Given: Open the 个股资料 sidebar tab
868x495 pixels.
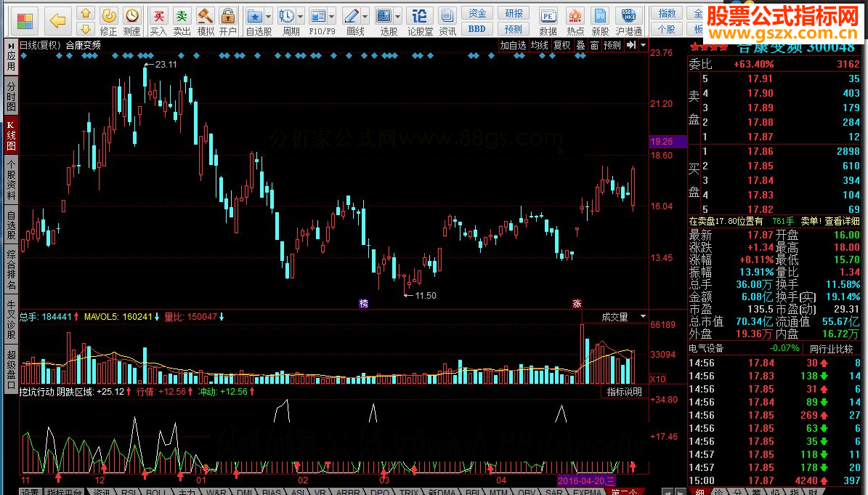Looking at the screenshot, I should pyautogui.click(x=11, y=179).
